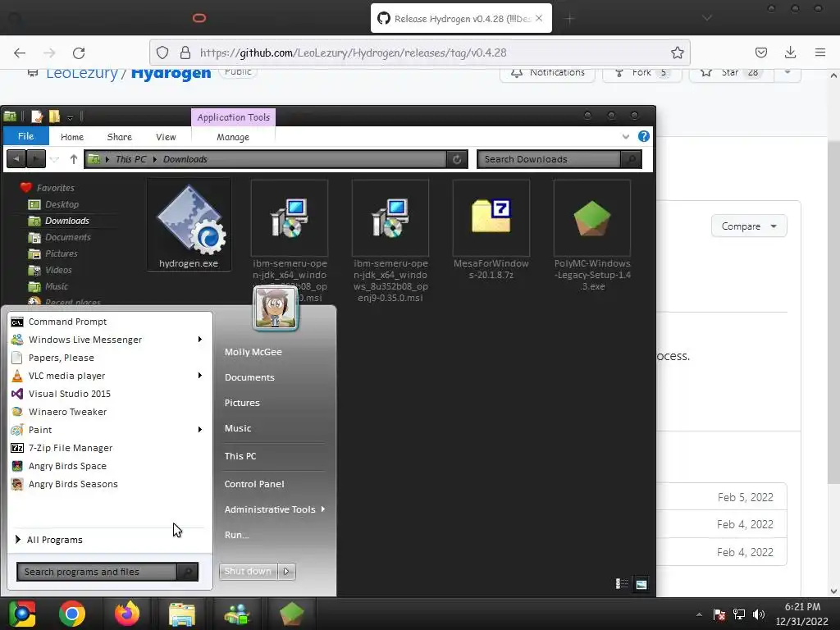Open Explorer help question mark icon
The image size is (840, 630).
coord(644,137)
